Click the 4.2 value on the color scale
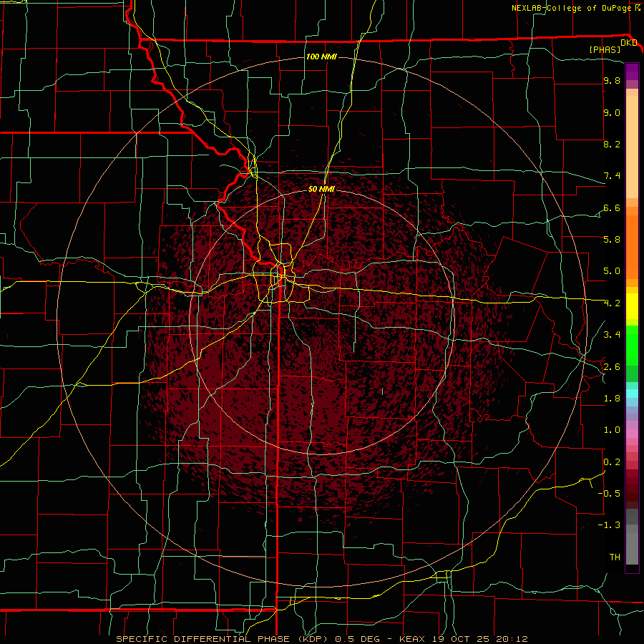The height and width of the screenshot is (644, 644). pyautogui.click(x=612, y=303)
